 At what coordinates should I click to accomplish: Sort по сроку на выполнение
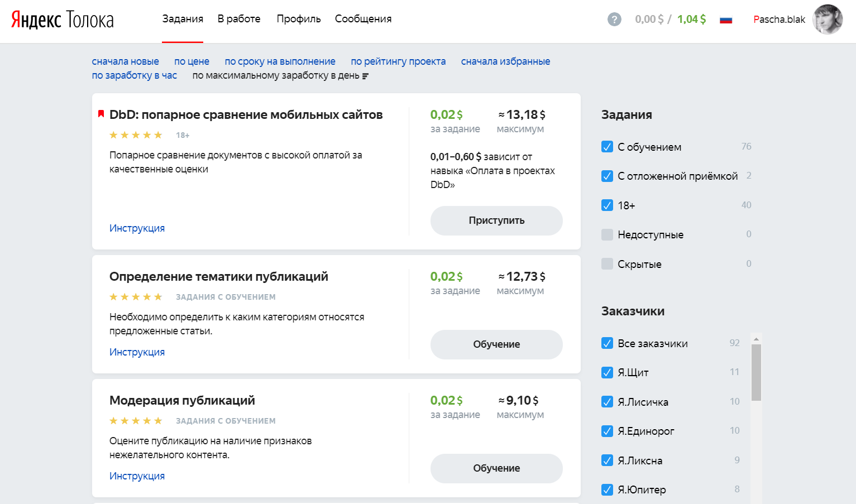tap(280, 61)
